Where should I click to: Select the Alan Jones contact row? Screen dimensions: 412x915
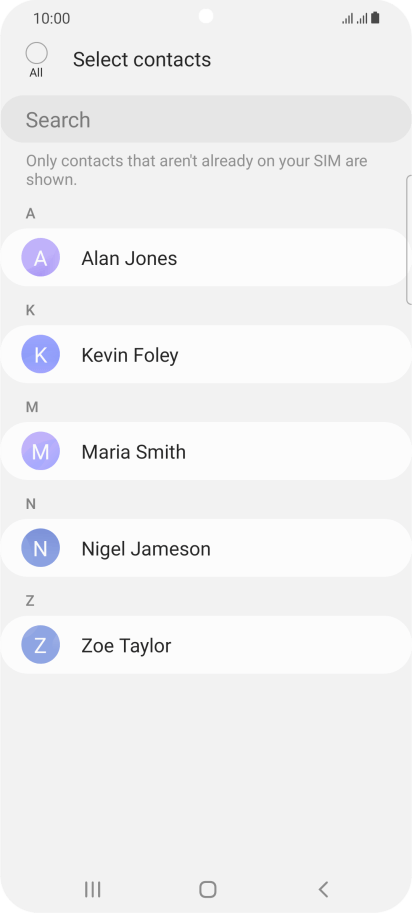click(204, 257)
